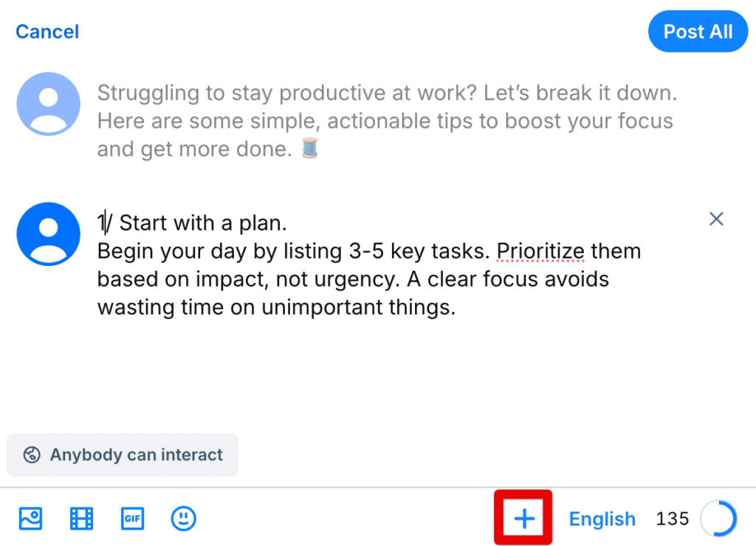Image resolution: width=756 pixels, height=546 pixels.
Task: Open Anybody can interact settings
Action: pyautogui.click(x=123, y=455)
